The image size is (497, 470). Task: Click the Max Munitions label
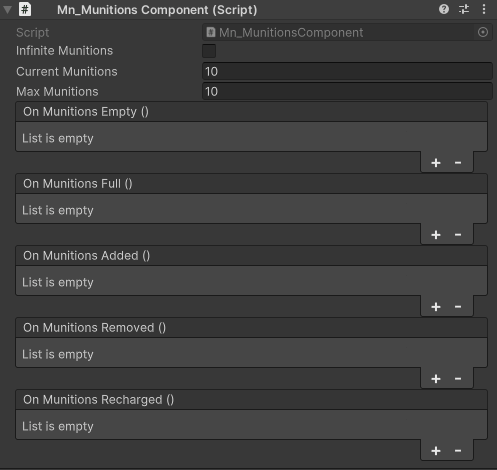57,91
